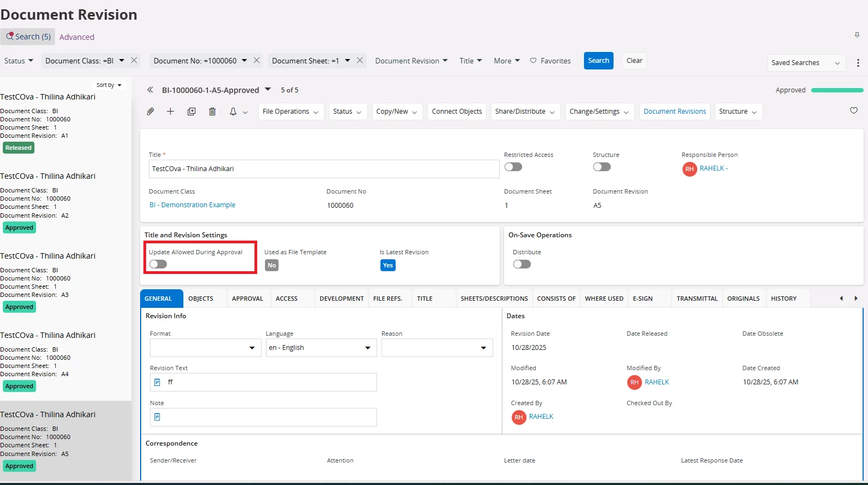868x485 pixels.
Task: Click the paperclip attachment icon
Action: pyautogui.click(x=150, y=112)
